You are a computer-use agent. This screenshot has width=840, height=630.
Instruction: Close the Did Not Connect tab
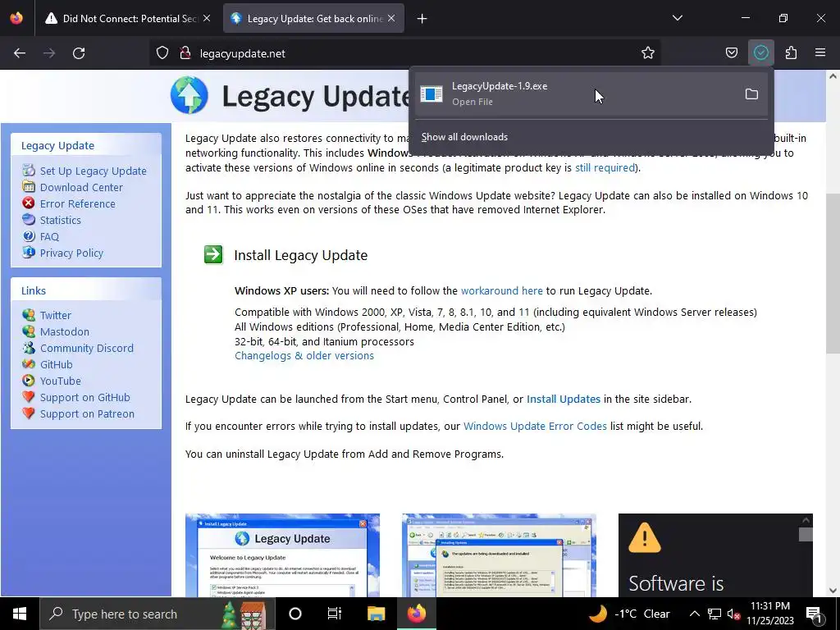[207, 19]
